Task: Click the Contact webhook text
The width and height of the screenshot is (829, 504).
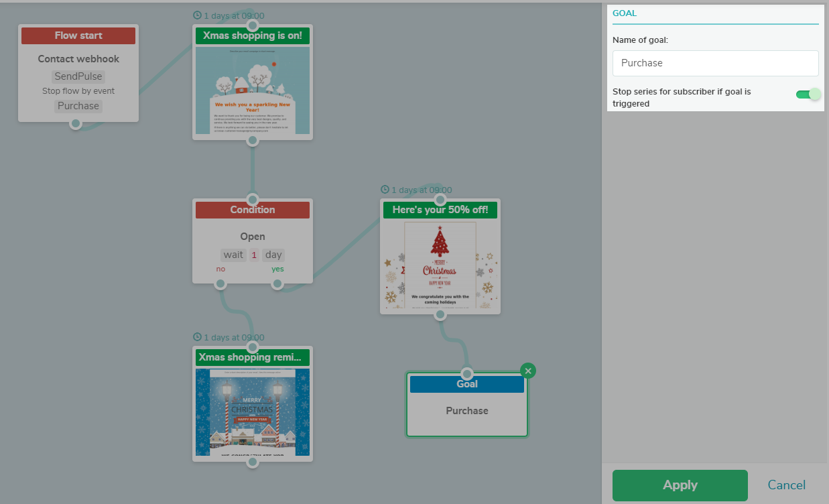Action: (78, 59)
